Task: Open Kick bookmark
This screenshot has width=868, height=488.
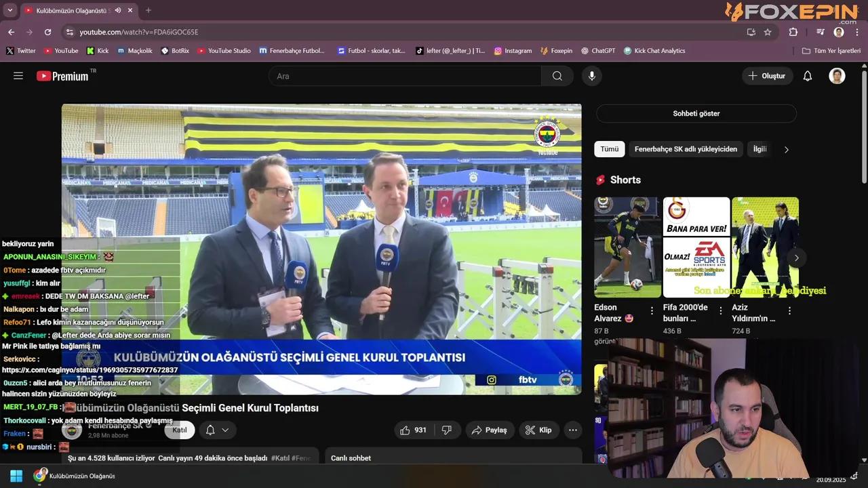Action: 98,51
